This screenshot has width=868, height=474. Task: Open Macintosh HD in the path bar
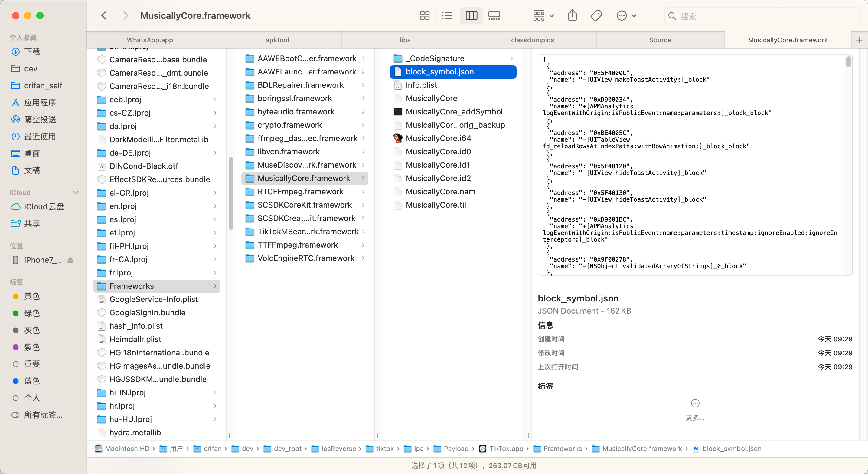tap(122, 448)
